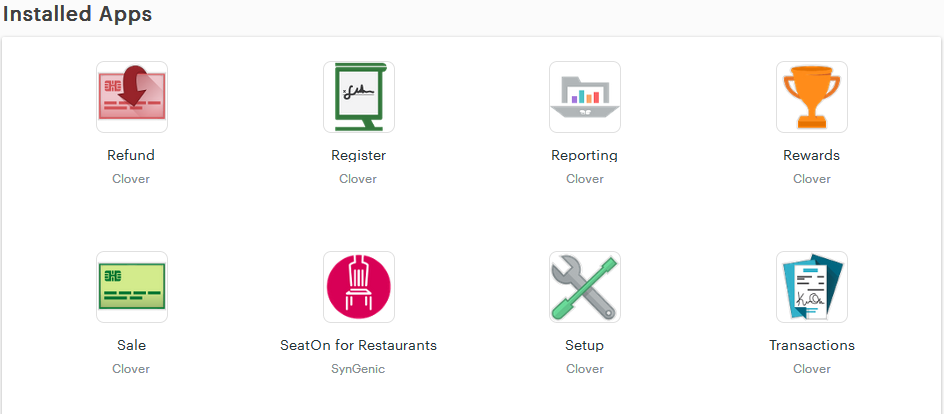The image size is (944, 414).
Task: Select the Reporting text label
Action: (585, 155)
